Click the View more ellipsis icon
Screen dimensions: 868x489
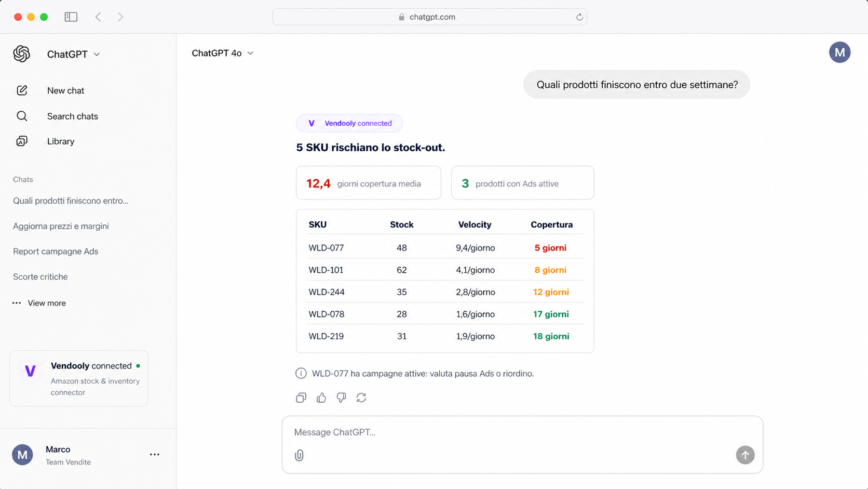pyautogui.click(x=17, y=303)
